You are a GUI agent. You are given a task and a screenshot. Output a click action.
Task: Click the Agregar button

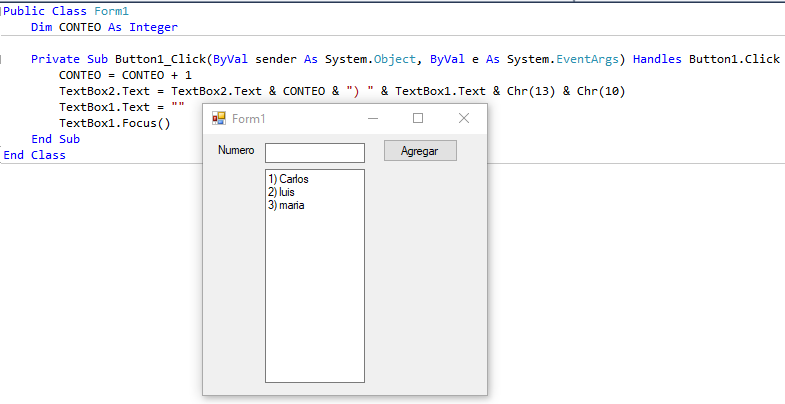(x=421, y=151)
